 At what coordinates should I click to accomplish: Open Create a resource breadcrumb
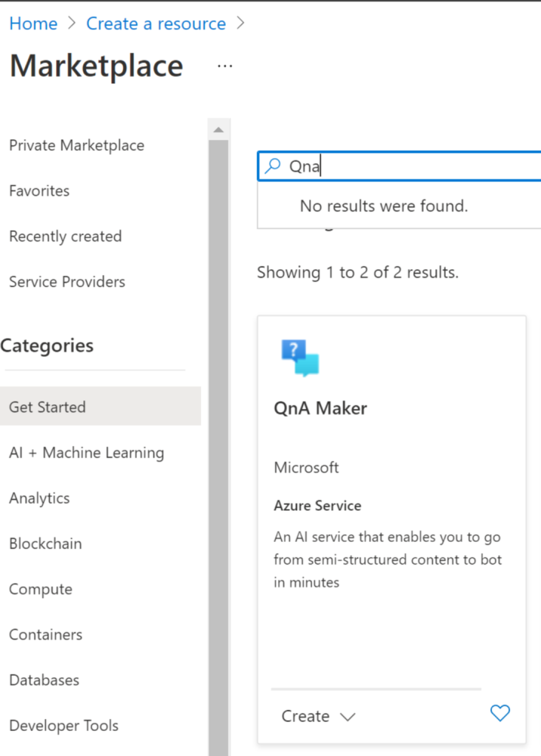tap(156, 23)
